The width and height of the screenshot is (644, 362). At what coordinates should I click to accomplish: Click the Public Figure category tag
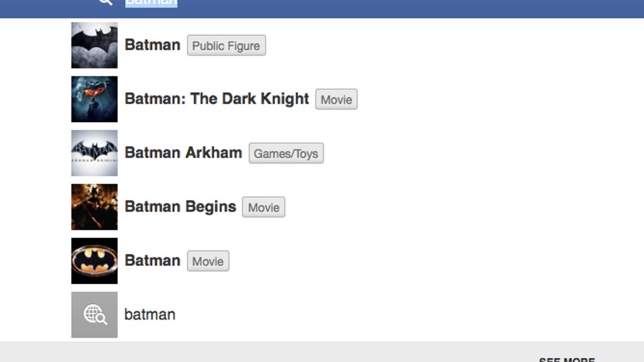[x=226, y=46]
